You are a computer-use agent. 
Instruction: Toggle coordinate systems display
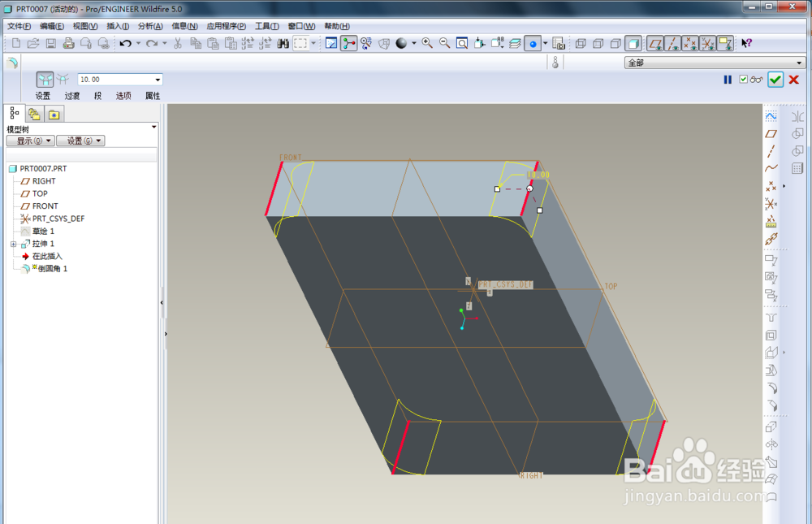(707, 44)
